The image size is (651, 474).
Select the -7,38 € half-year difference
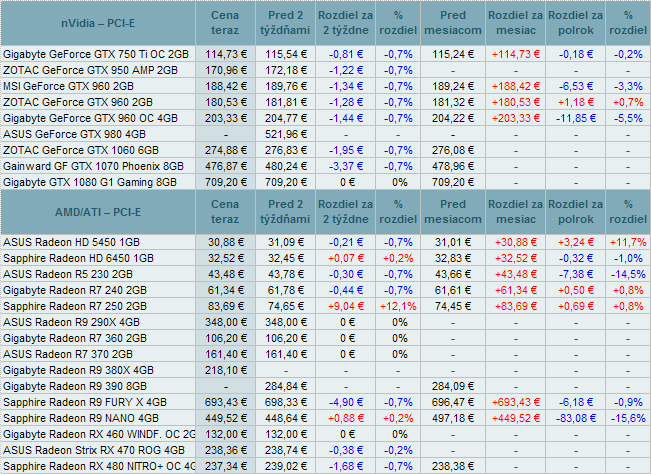pos(576,274)
